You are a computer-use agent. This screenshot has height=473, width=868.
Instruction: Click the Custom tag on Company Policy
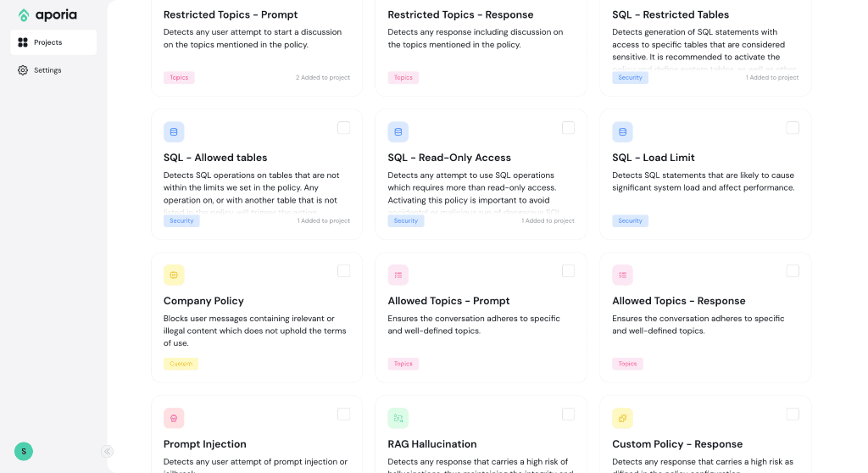tap(181, 364)
